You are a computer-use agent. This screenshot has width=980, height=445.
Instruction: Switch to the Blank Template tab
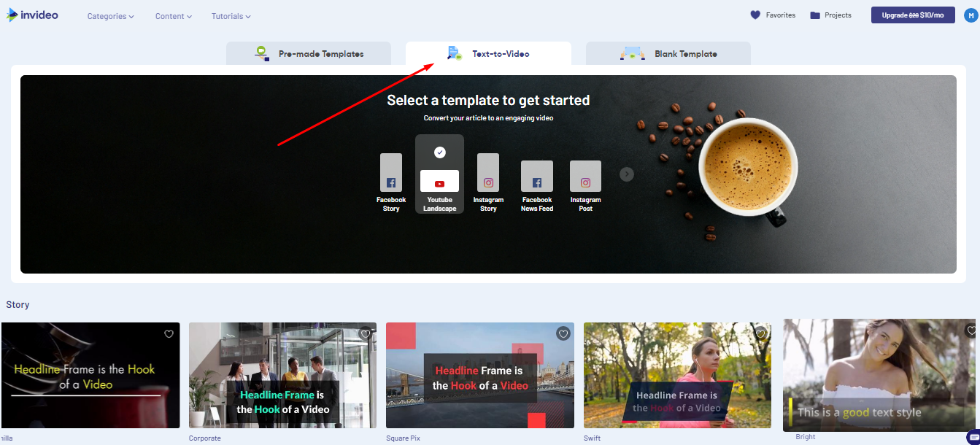668,53
